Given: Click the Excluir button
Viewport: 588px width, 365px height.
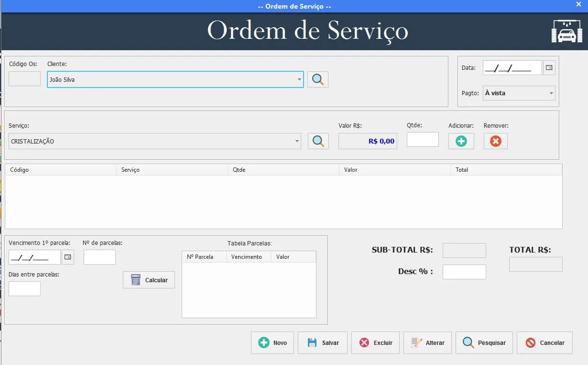Looking at the screenshot, I should 375,343.
